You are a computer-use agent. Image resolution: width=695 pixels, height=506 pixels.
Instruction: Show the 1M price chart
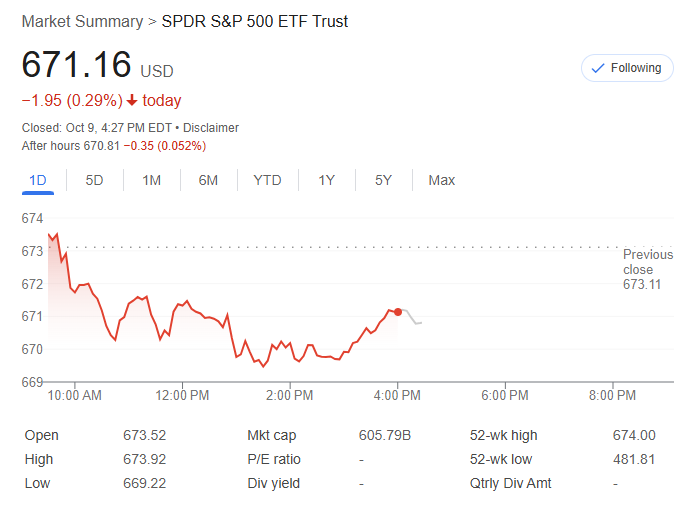pyautogui.click(x=151, y=180)
